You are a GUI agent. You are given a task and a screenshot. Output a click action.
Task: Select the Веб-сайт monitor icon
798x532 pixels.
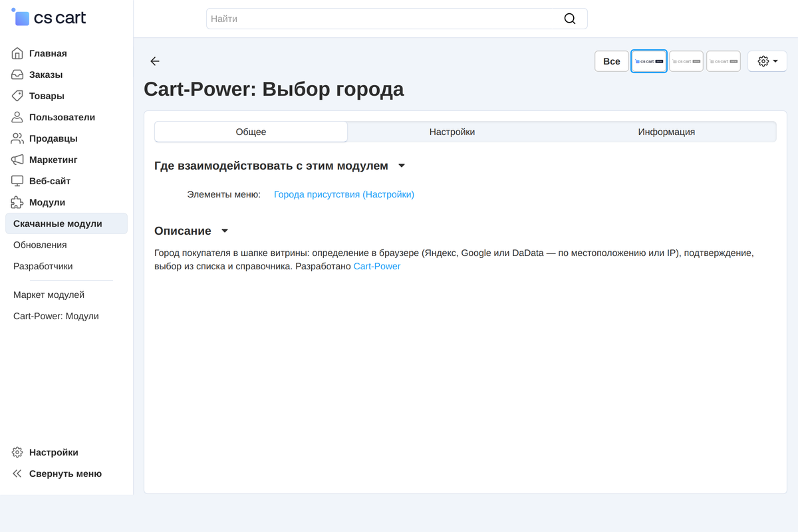pyautogui.click(x=17, y=181)
